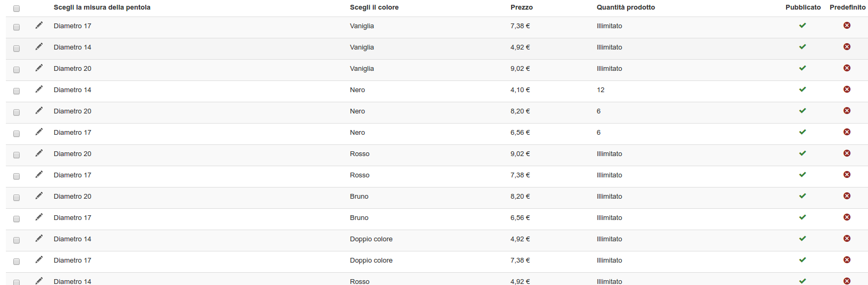Select the Diametro 17 Vaniglia row checkbox
The width and height of the screenshot is (868, 285).
pos(16,27)
